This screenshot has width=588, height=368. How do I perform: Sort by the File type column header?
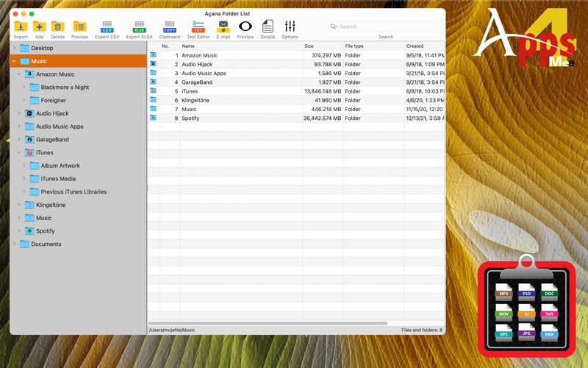click(x=373, y=46)
